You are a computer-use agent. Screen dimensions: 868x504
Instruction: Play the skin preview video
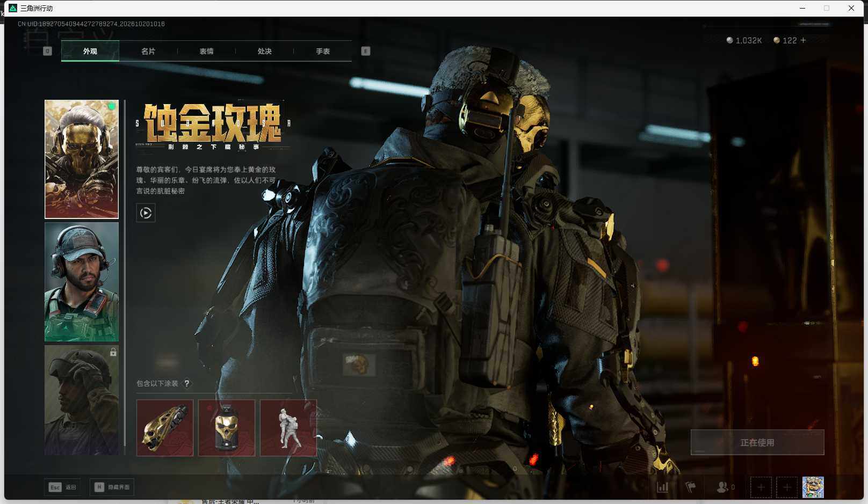[146, 213]
